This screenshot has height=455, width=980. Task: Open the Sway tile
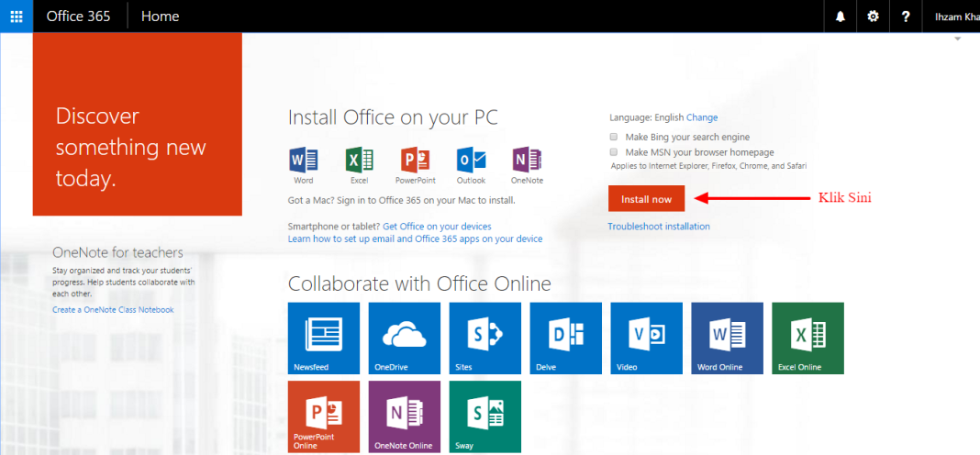point(485,416)
